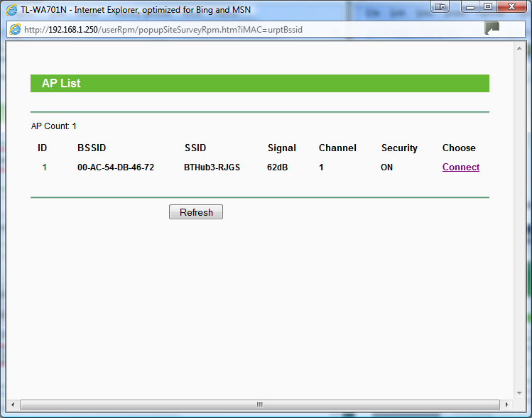
Task: Minimize the TL-WA701N window
Action: pos(470,7)
